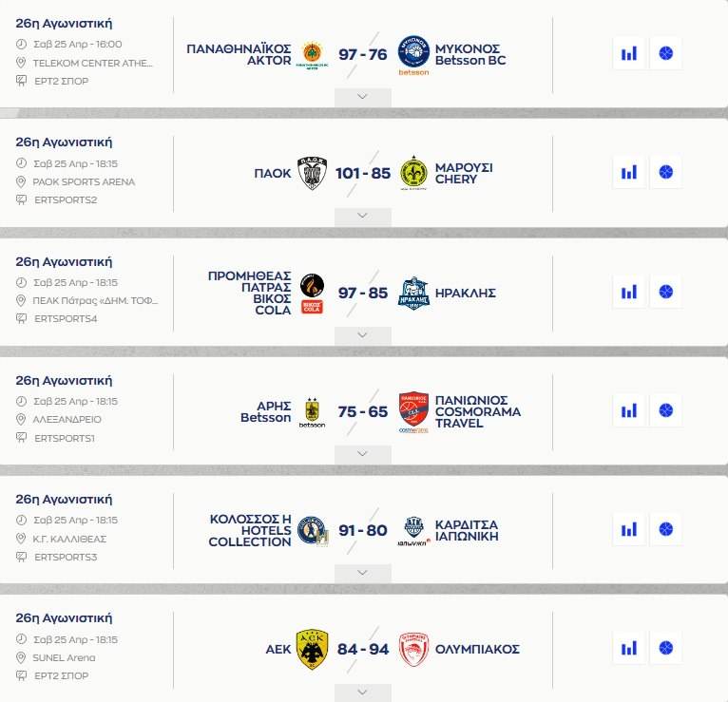Open statistics icon for Kolossos vs Karditsa
This screenshot has width=728, height=702.
[x=628, y=529]
